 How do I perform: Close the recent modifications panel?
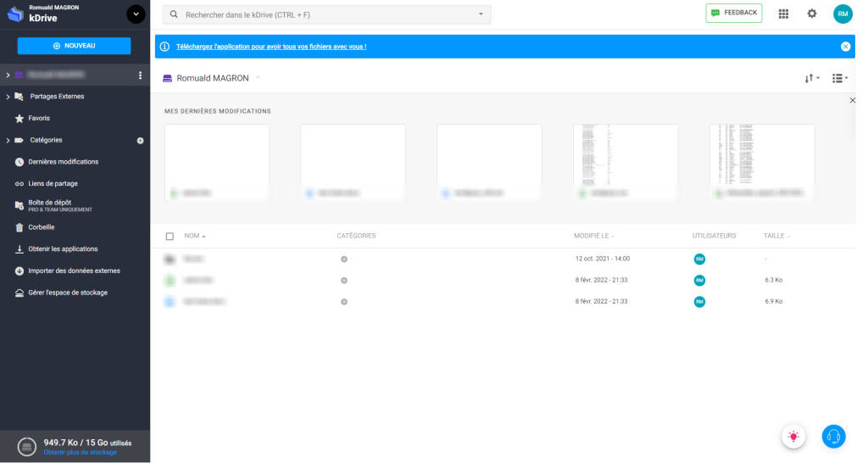tap(853, 100)
